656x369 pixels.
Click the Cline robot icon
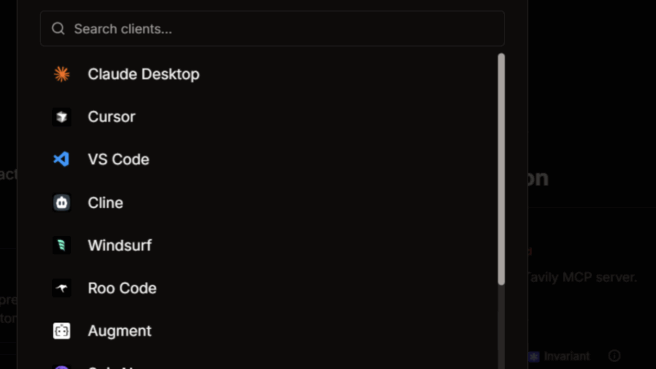[x=62, y=202]
